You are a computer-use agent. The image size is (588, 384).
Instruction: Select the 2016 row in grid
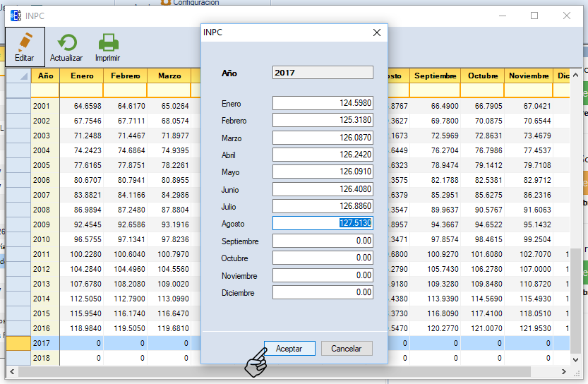click(x=42, y=328)
